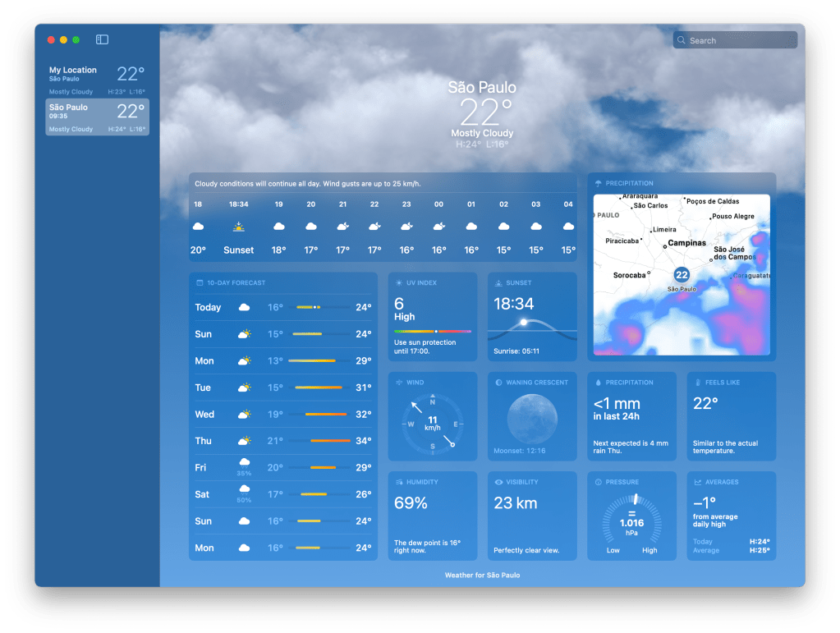Click the sunset icon in hourly forecast
The height and width of the screenshot is (633, 840).
tap(239, 227)
